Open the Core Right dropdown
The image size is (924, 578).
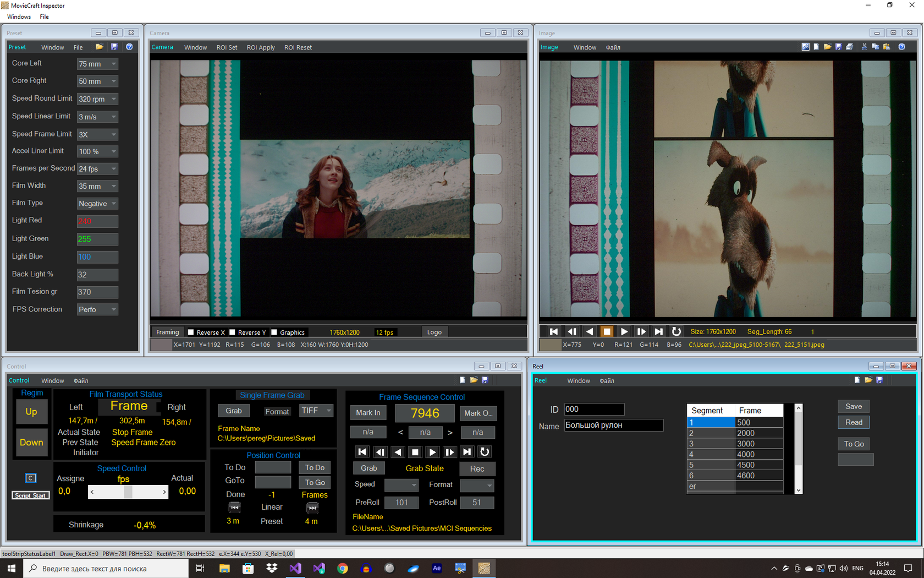[x=97, y=81]
